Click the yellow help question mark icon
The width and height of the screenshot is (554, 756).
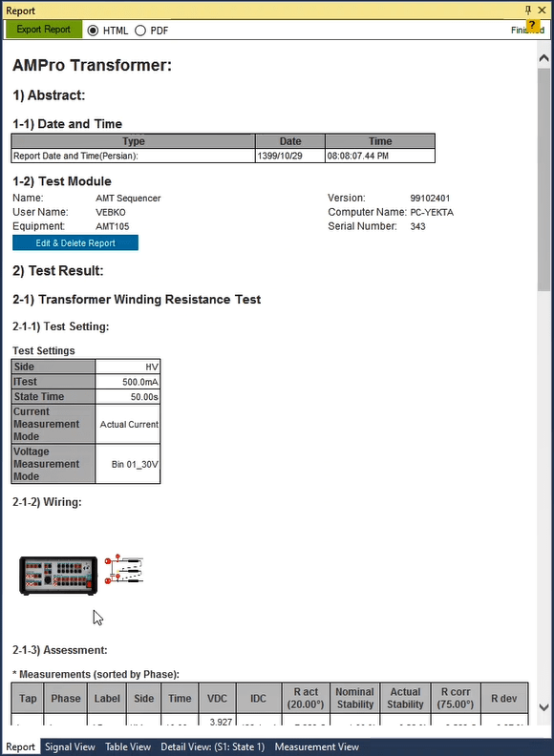pos(532,26)
